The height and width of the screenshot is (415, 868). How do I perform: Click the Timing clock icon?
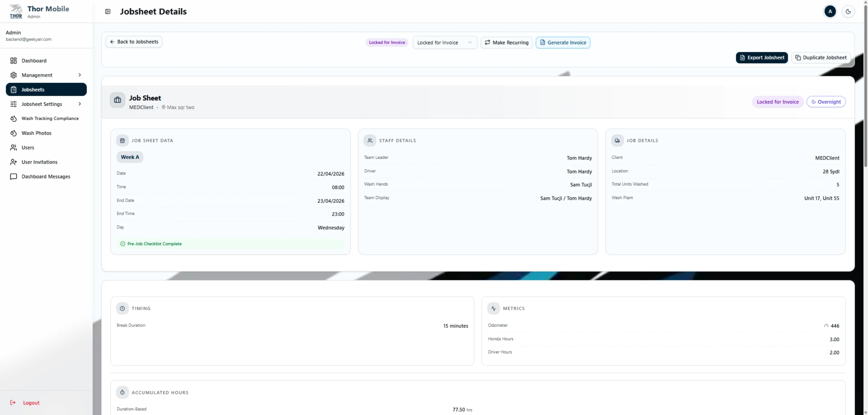click(x=122, y=308)
